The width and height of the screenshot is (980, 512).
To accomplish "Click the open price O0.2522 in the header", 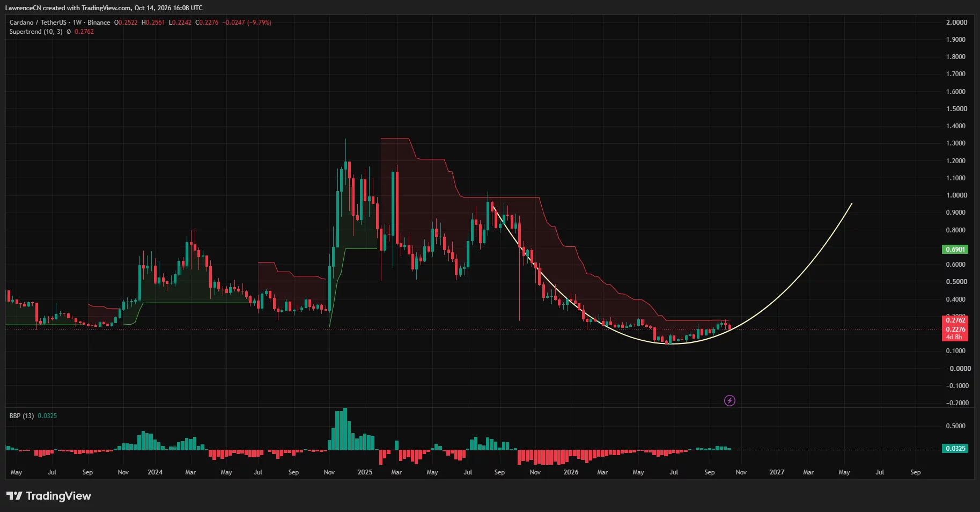I will pyautogui.click(x=126, y=23).
